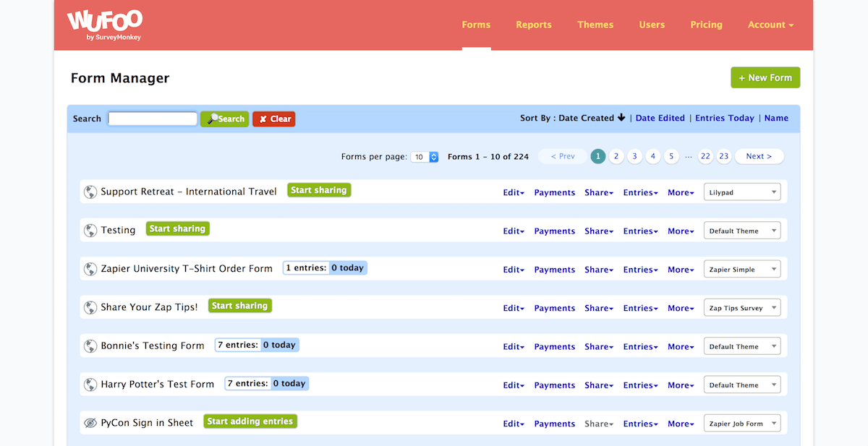Viewport: 868px width, 446px height.
Task: Expand More menu for Support Retreat form
Action: (x=681, y=192)
